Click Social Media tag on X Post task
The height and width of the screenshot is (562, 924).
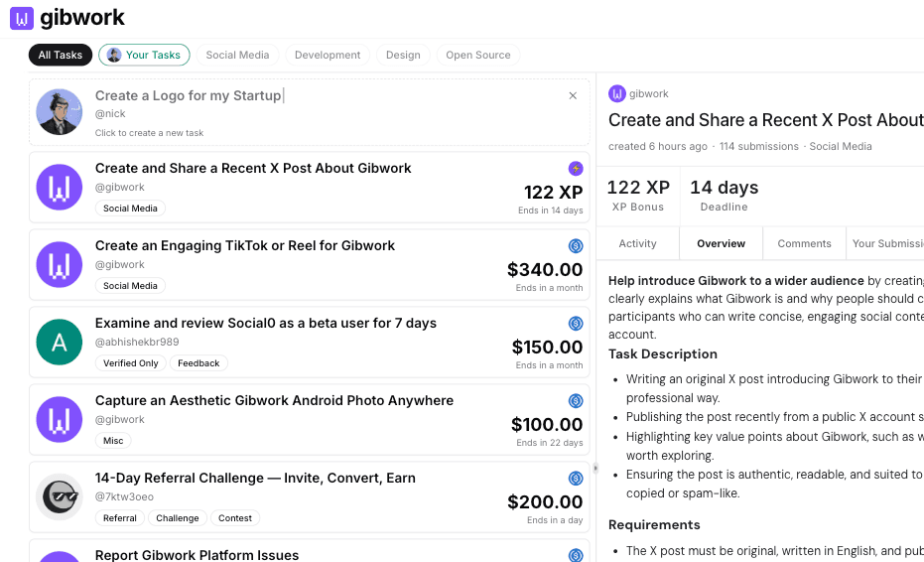coord(130,209)
